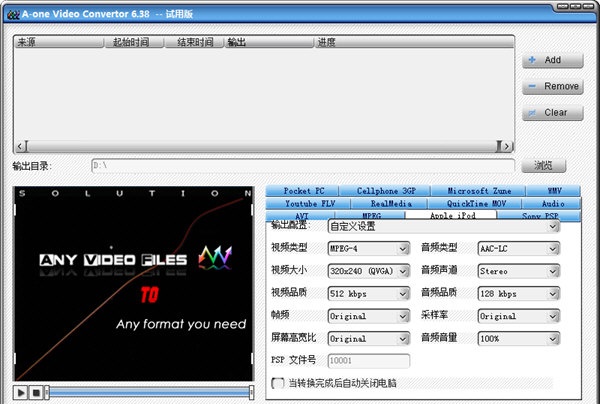
Task: Select the Apple iPod tab
Action: click(x=452, y=215)
